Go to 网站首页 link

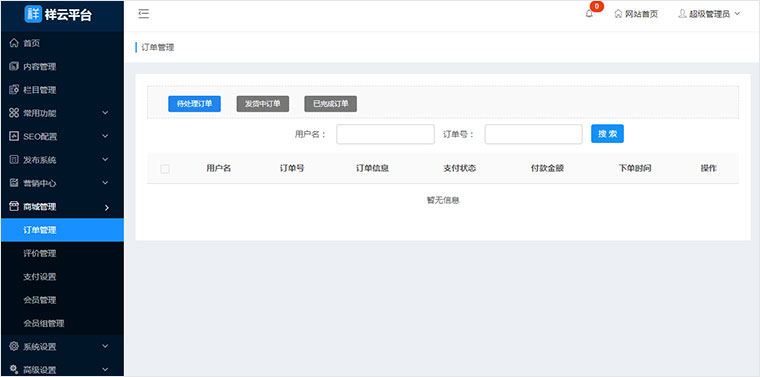click(x=641, y=14)
